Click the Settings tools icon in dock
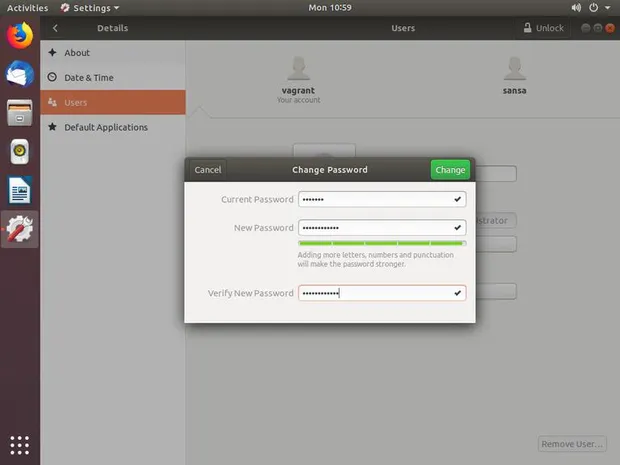 (19, 229)
